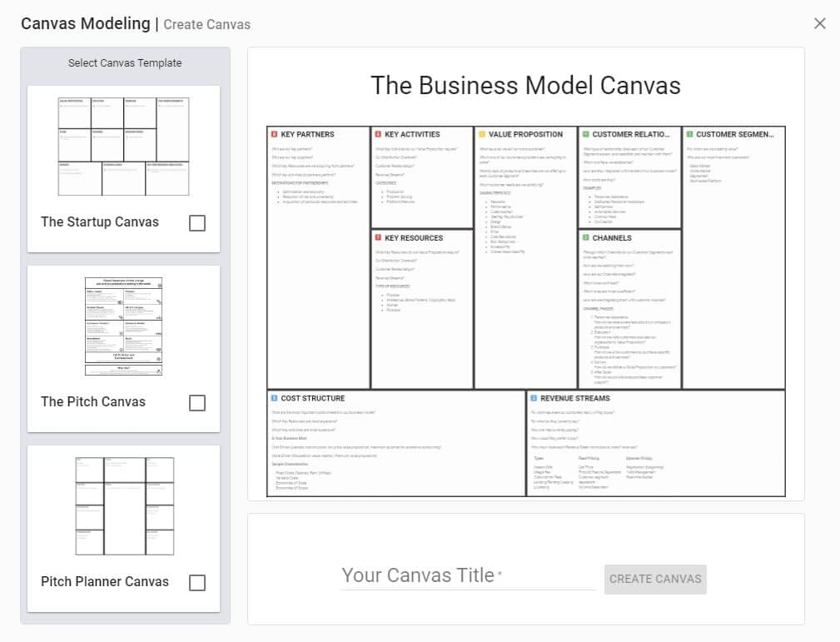840x642 pixels.
Task: Pick the Pitch Planner Canvas thumbnail
Action: coord(124,506)
